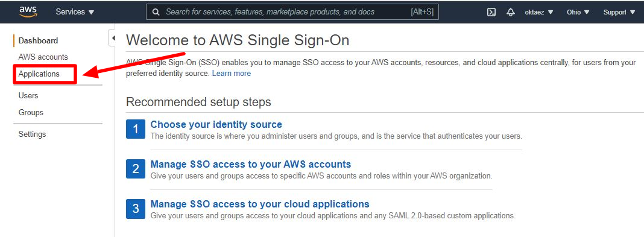644x237 pixels.
Task: Open AWS accounts in the sidebar
Action: (x=43, y=57)
